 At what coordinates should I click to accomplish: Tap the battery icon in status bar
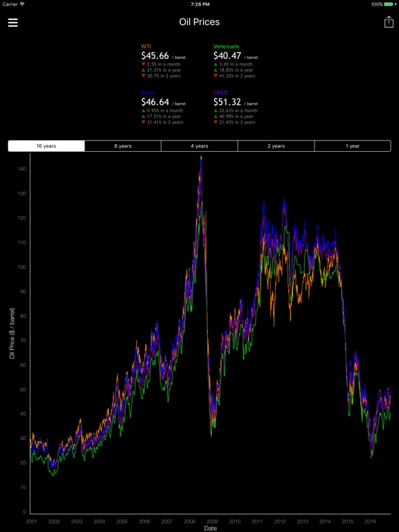pyautogui.click(x=389, y=4)
